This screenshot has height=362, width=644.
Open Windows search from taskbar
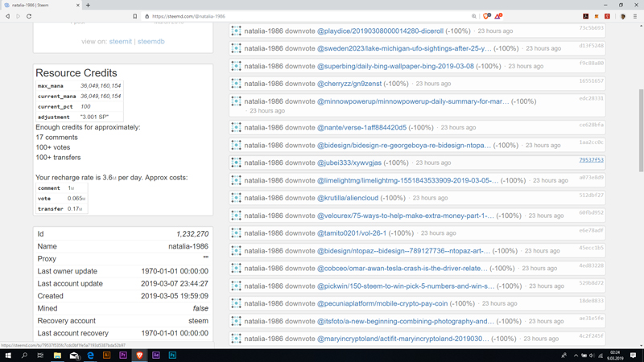(24, 355)
